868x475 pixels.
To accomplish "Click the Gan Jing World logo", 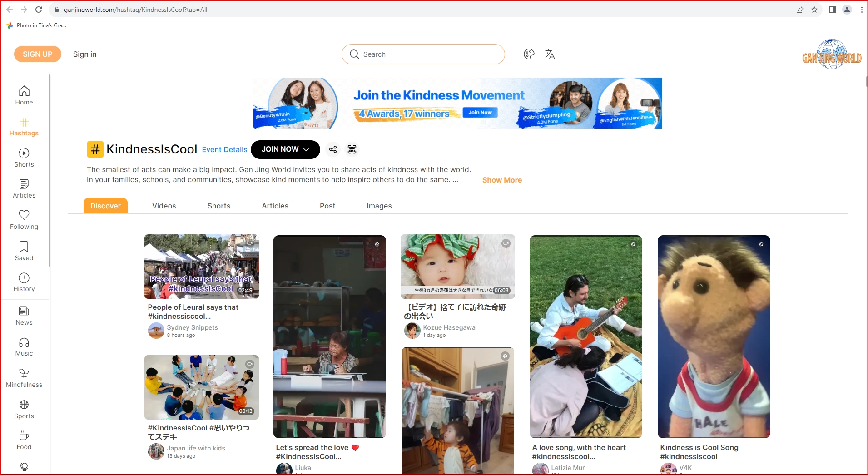I will (x=832, y=54).
